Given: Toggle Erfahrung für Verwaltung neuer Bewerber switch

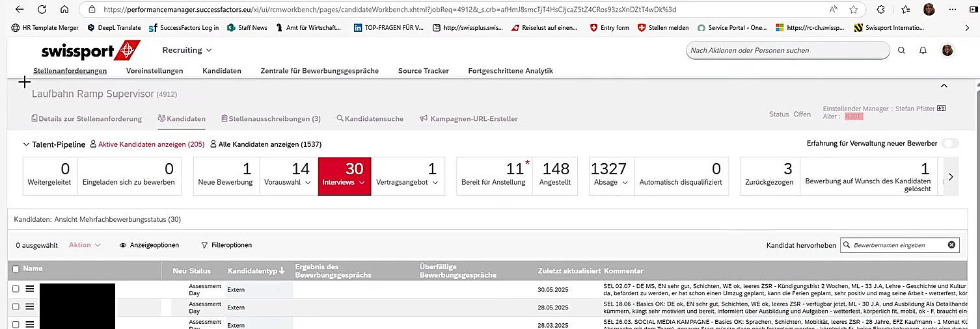Looking at the screenshot, I should point(949,144).
